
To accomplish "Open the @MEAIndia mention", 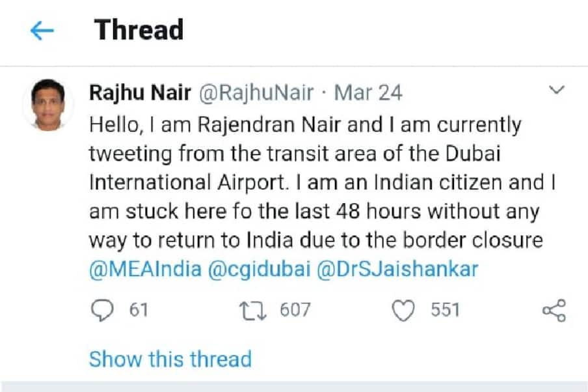I will click(145, 270).
